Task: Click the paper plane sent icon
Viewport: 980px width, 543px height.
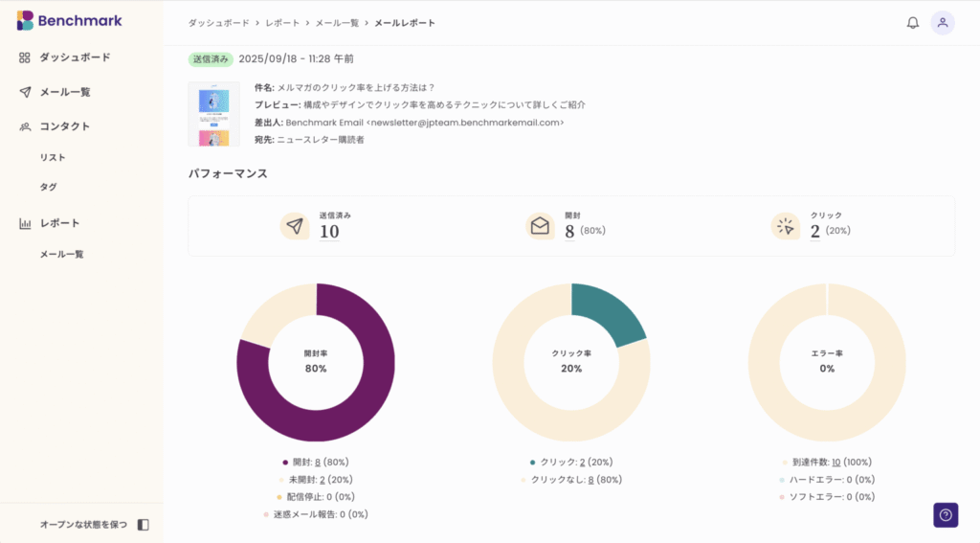Action: point(295,226)
